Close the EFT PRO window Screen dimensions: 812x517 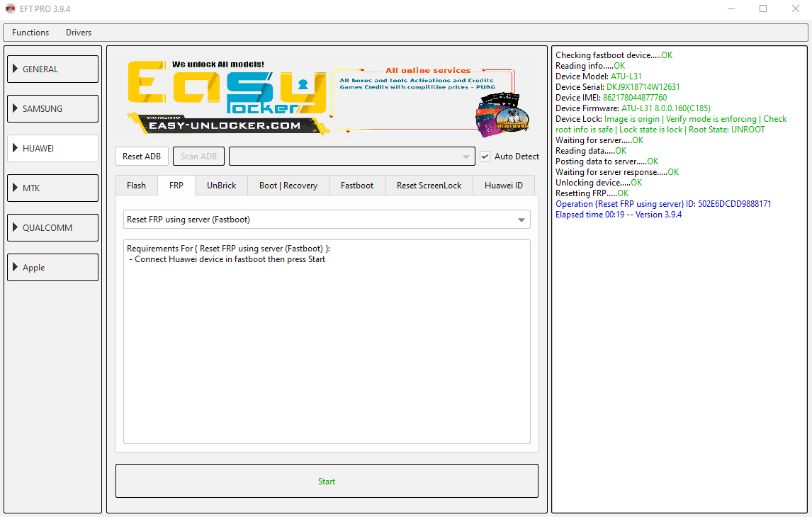point(796,8)
